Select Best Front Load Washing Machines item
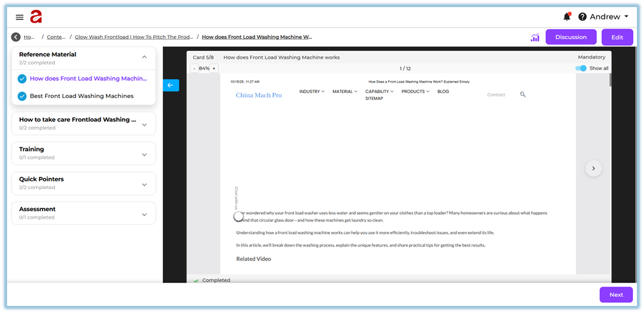 81,96
